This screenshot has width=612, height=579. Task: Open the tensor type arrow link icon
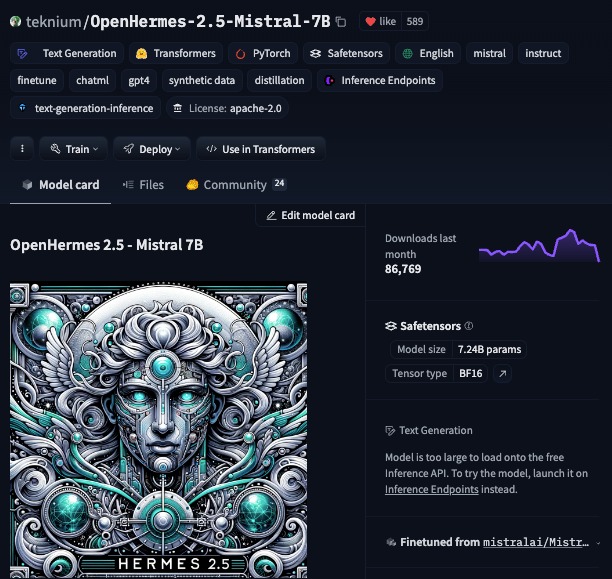pos(502,374)
